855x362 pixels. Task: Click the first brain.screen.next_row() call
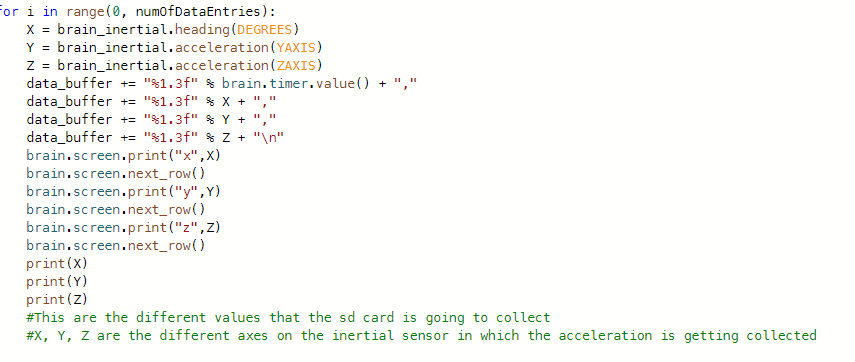coord(116,173)
